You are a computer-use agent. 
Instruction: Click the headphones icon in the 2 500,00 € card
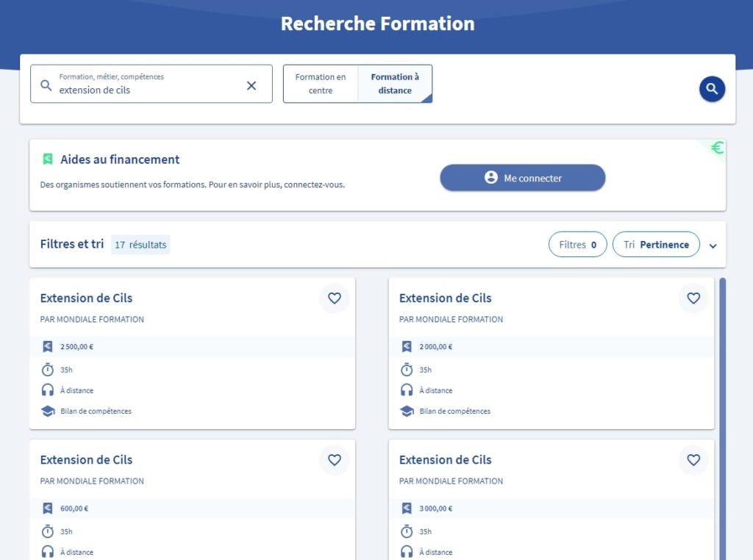pyautogui.click(x=48, y=390)
